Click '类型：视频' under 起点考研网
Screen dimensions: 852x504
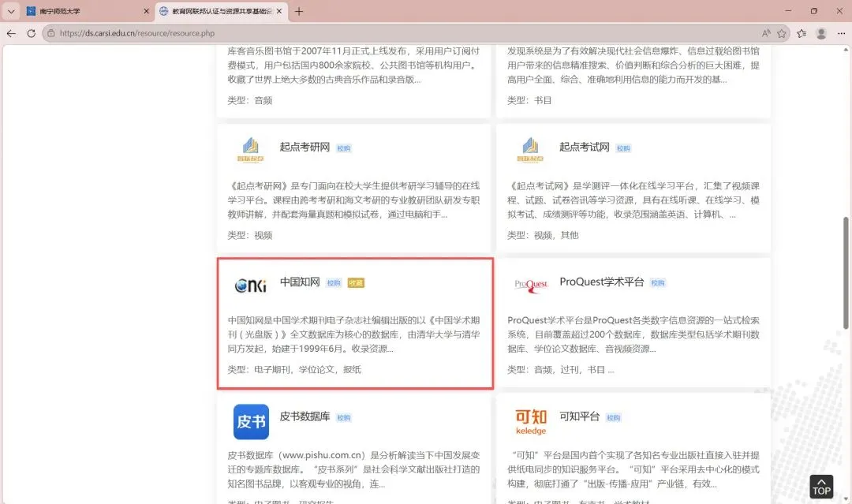[250, 235]
